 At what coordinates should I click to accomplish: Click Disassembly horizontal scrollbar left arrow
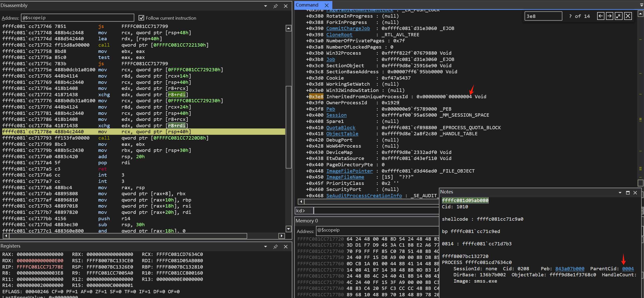(6, 236)
